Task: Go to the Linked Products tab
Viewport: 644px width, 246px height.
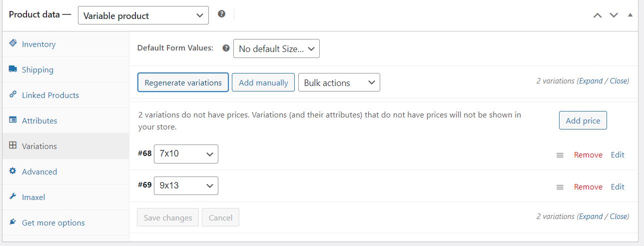Action: [50, 95]
